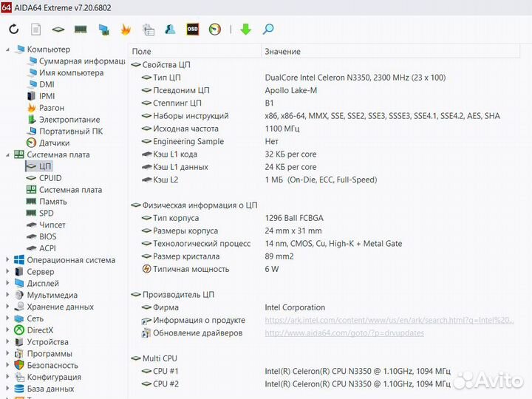Open the OSD panel icon
Viewport: 532px width, 399px height.
point(192,29)
